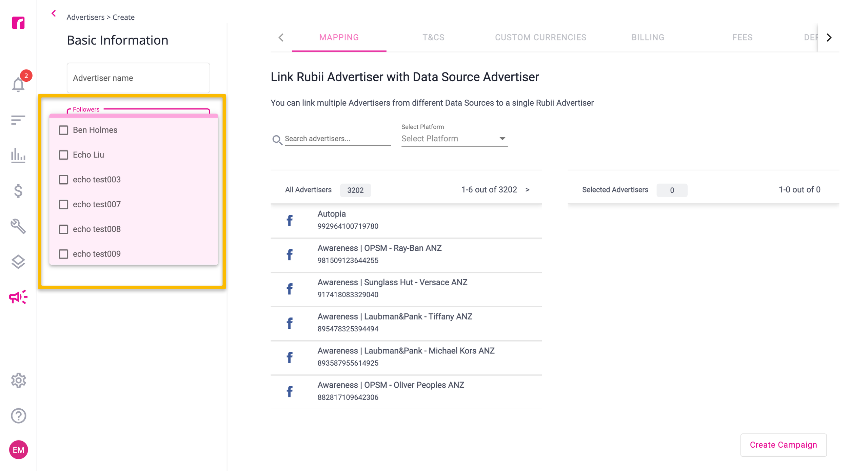Switch to the T&CS tab
Image resolution: width=868 pixels, height=471 pixels.
click(x=433, y=37)
